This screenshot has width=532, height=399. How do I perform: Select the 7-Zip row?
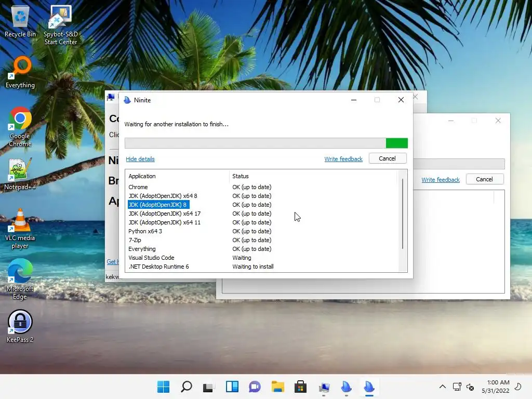click(x=261, y=240)
